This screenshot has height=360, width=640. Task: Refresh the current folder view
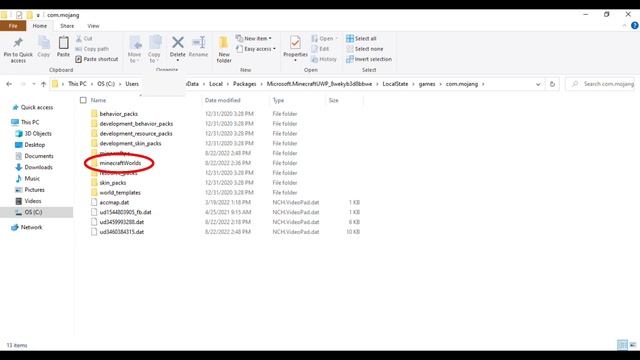(x=552, y=84)
